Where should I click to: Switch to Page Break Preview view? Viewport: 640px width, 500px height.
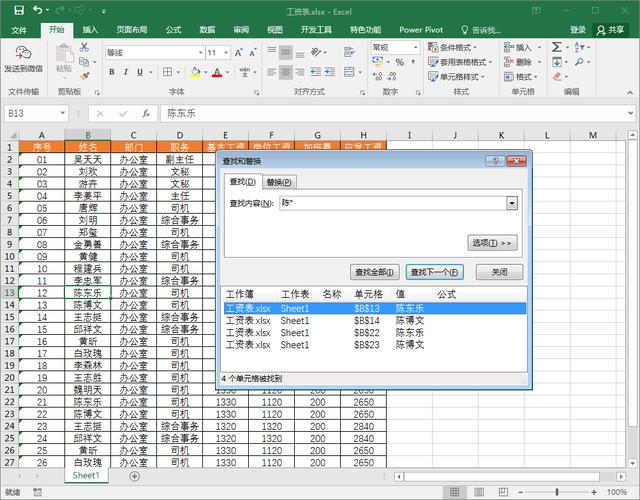click(x=503, y=492)
